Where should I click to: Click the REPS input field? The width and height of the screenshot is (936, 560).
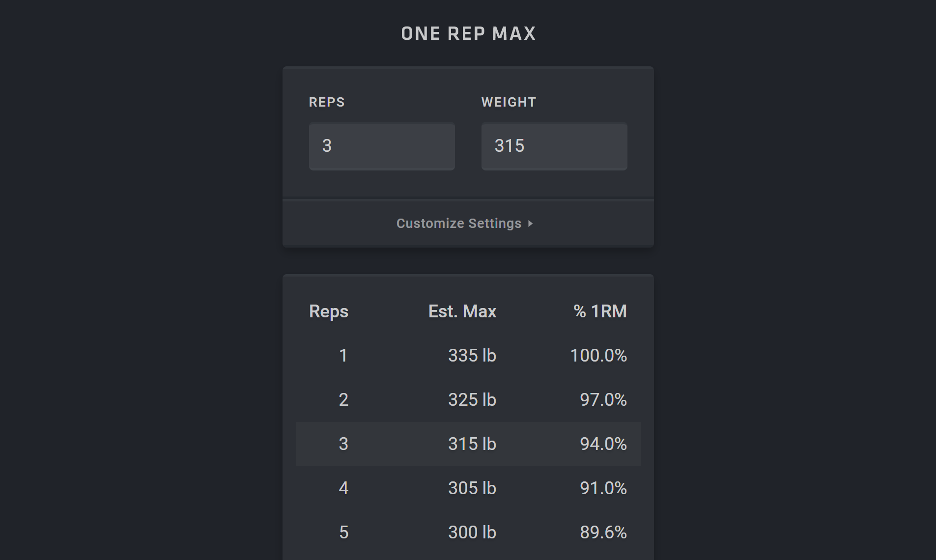coord(382,146)
